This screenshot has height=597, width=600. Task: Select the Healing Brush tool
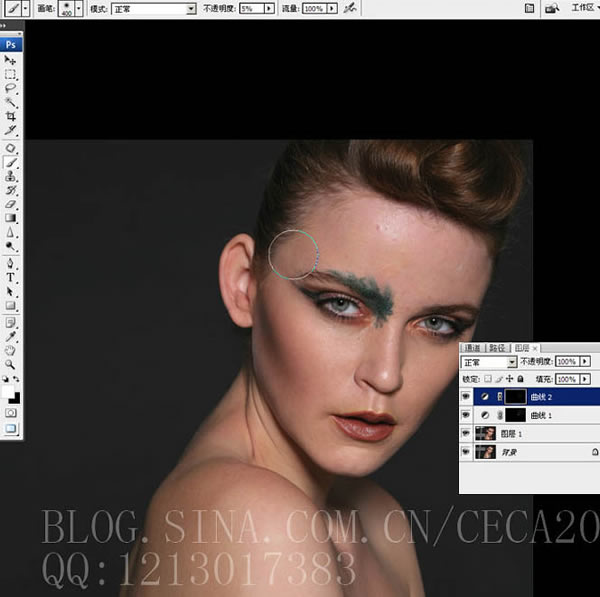coord(10,148)
